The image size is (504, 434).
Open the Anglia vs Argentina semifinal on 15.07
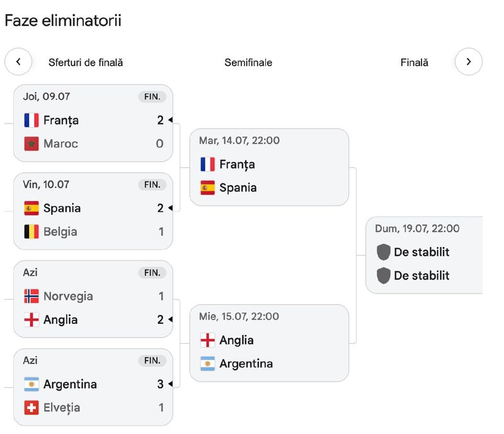coord(270,343)
